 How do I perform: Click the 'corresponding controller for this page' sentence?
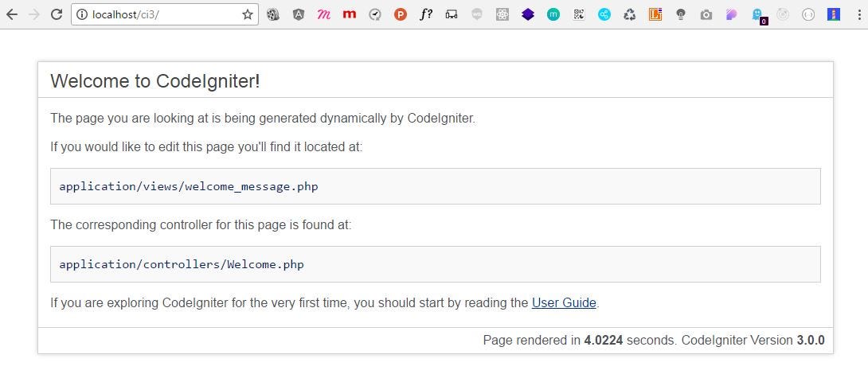201,224
